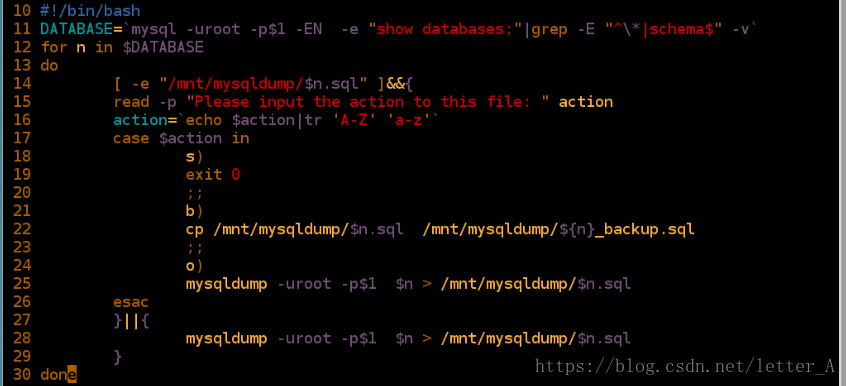This screenshot has height=386, width=846.
Task: Click the 'esac' keyword on line 26
Action: click(x=131, y=302)
